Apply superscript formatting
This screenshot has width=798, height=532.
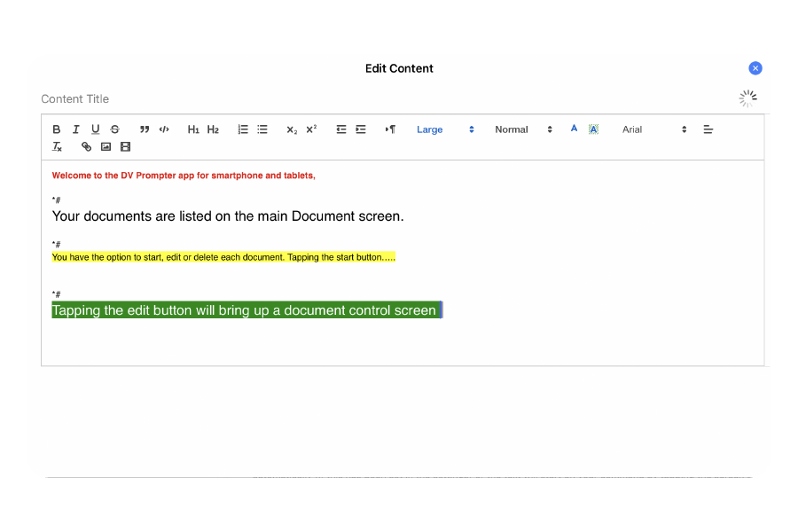[x=311, y=129]
